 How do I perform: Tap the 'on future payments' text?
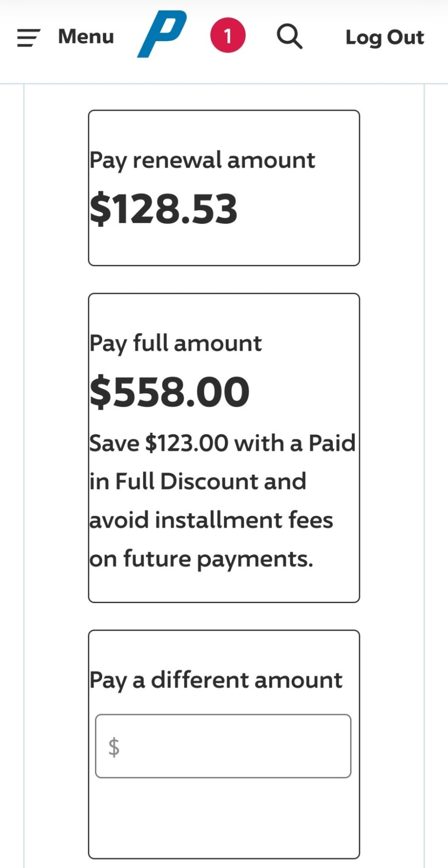click(201, 559)
